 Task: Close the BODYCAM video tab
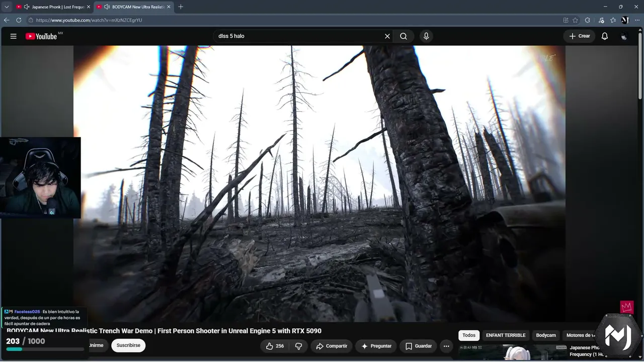(x=169, y=7)
